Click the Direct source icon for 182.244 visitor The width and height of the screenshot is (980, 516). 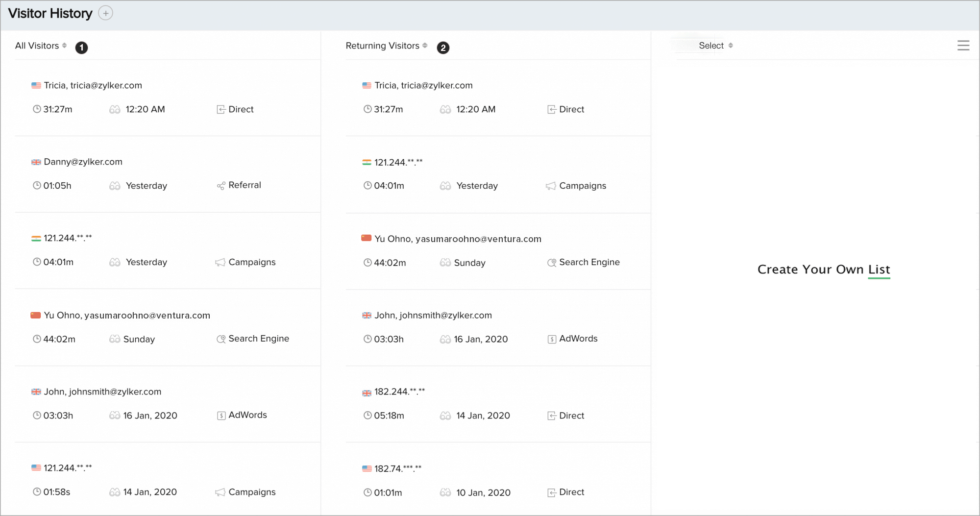[x=552, y=416]
